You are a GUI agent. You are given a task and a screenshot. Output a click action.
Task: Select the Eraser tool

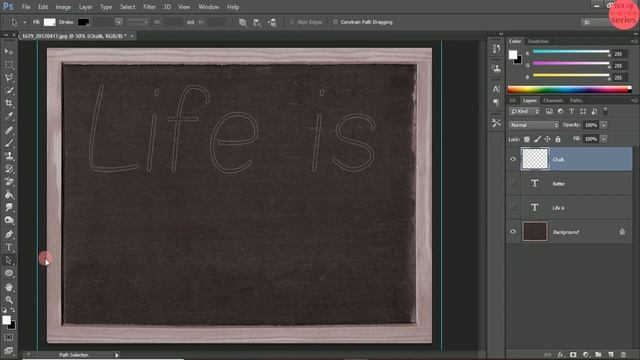coord(9,182)
